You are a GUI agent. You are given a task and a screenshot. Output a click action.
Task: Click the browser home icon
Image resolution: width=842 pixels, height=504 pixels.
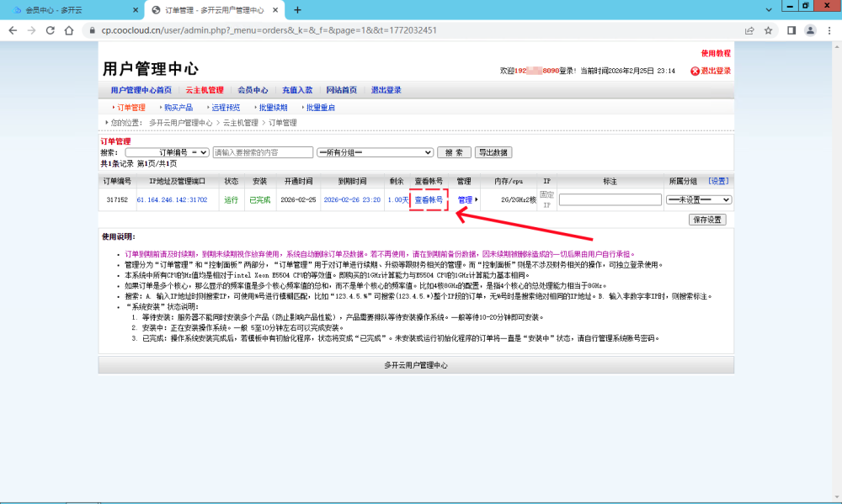click(x=70, y=30)
